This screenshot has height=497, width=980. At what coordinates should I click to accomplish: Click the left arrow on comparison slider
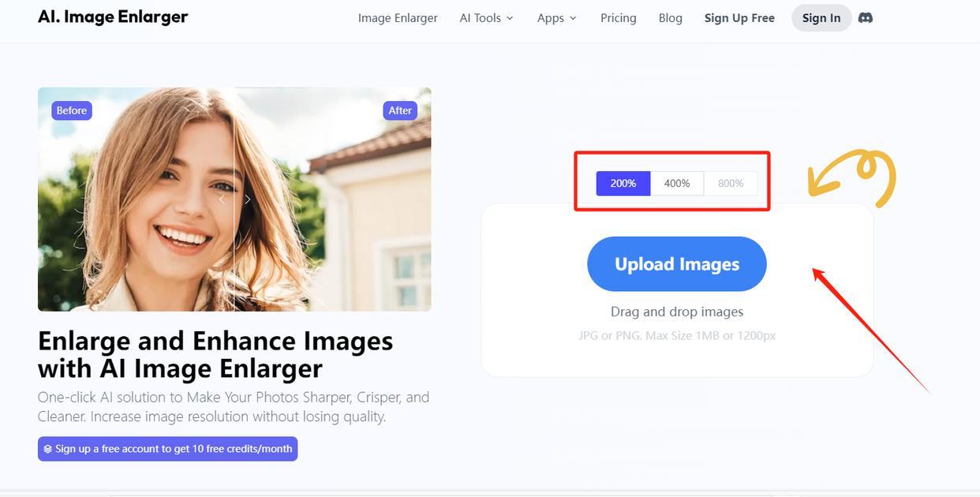click(x=222, y=200)
